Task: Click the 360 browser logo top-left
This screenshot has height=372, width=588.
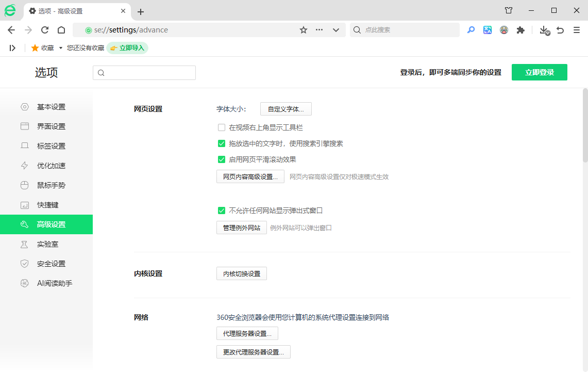Action: (11, 10)
